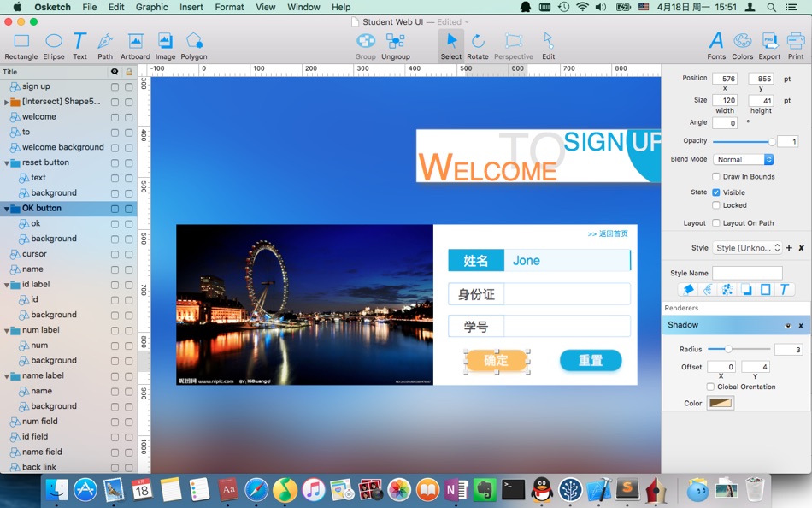
Task: Collapse the name label group
Action: pyautogui.click(x=6, y=376)
